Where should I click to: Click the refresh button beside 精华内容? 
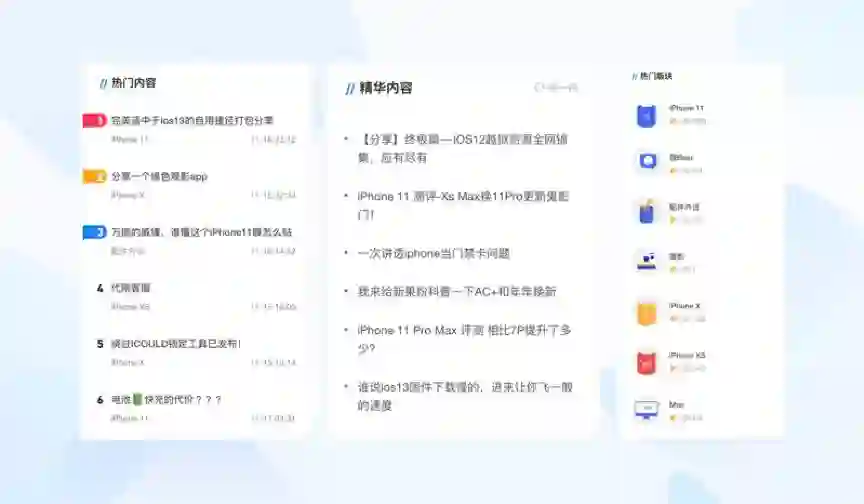coord(556,87)
